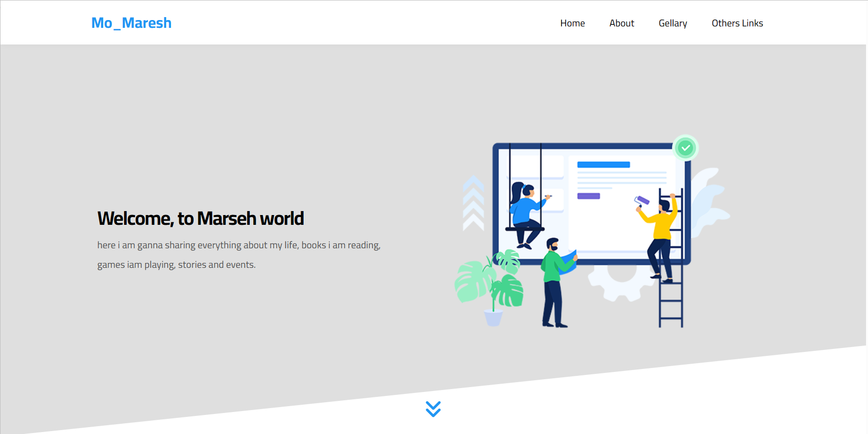Viewport: 868px width, 434px height.
Task: Select Others Links in the navbar
Action: tap(737, 23)
